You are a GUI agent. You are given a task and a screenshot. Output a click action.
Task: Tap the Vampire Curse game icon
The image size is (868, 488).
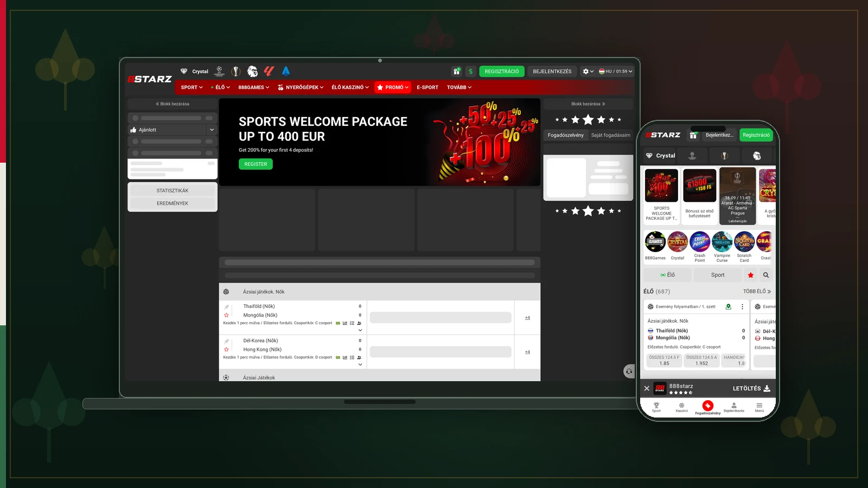pyautogui.click(x=722, y=242)
